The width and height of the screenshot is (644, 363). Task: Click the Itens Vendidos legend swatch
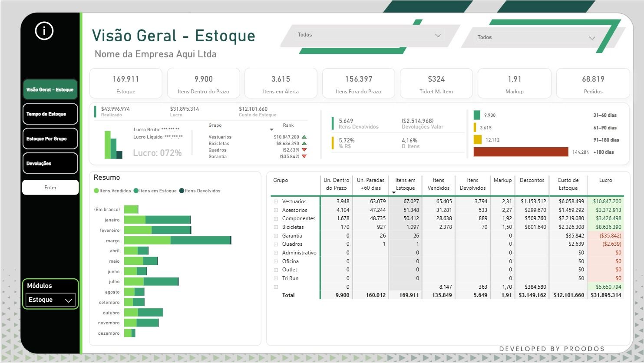click(x=96, y=191)
